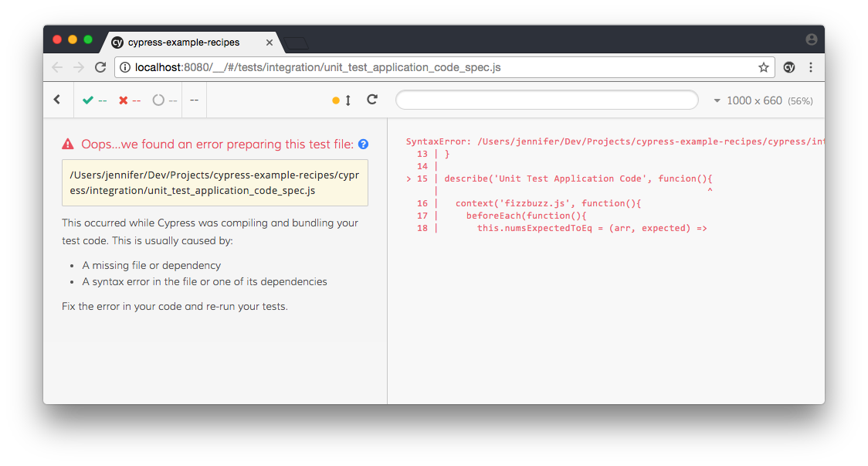
Task: Click the Cypress extension icon in Chrome toolbar
Action: 789,67
